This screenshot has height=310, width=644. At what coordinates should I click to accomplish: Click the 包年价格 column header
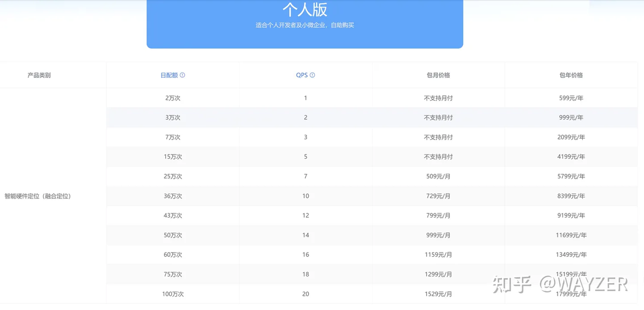(571, 76)
